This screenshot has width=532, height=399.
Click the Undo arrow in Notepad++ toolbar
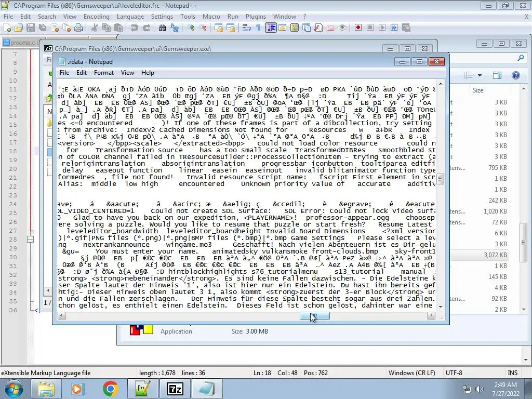(x=135, y=28)
